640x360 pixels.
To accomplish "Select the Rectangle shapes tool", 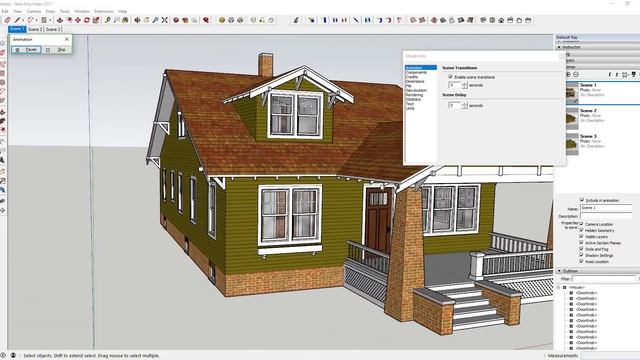I will coord(44,20).
